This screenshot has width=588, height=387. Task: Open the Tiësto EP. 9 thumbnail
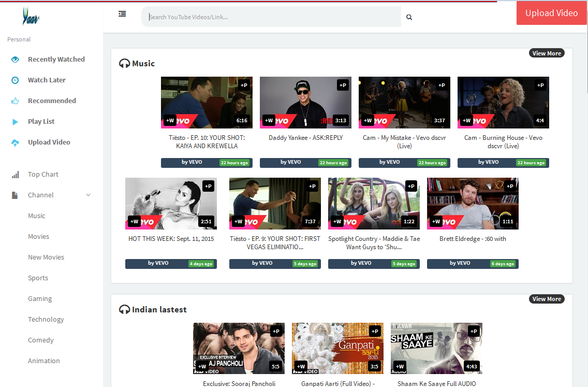coord(275,204)
